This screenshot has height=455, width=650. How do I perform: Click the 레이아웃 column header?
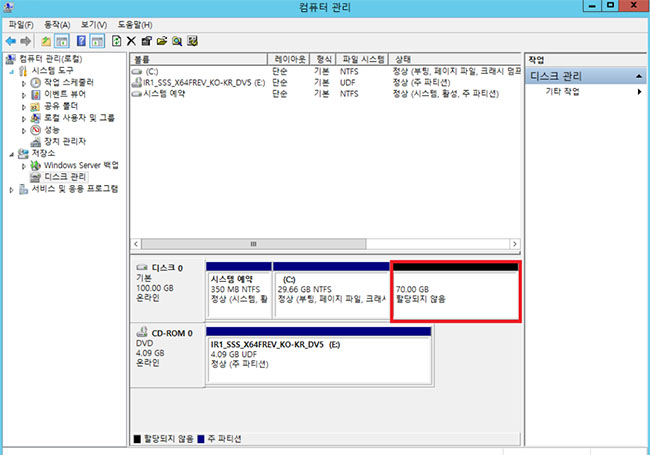pos(289,59)
